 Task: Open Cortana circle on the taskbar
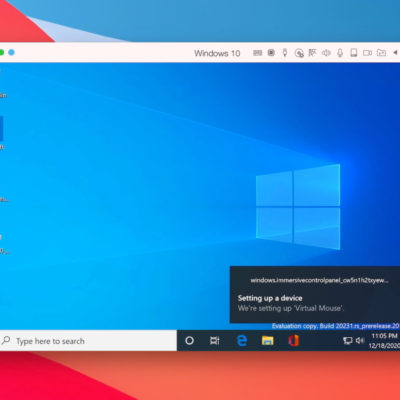pos(189,341)
